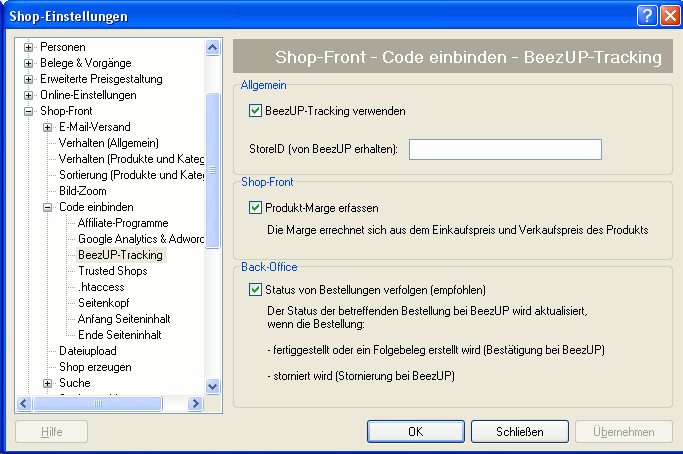Select the .htaccess tree entry
This screenshot has height=454, width=683.
(x=101, y=287)
